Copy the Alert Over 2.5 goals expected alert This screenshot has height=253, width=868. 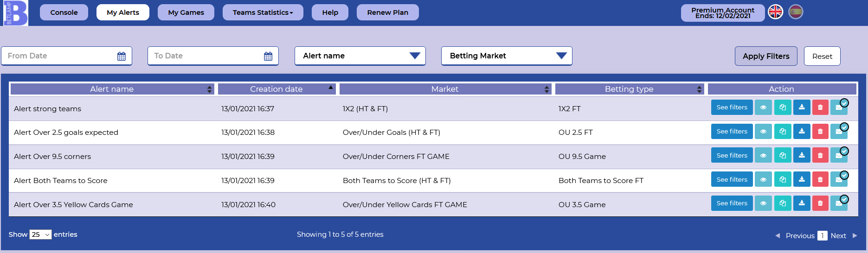point(783,132)
